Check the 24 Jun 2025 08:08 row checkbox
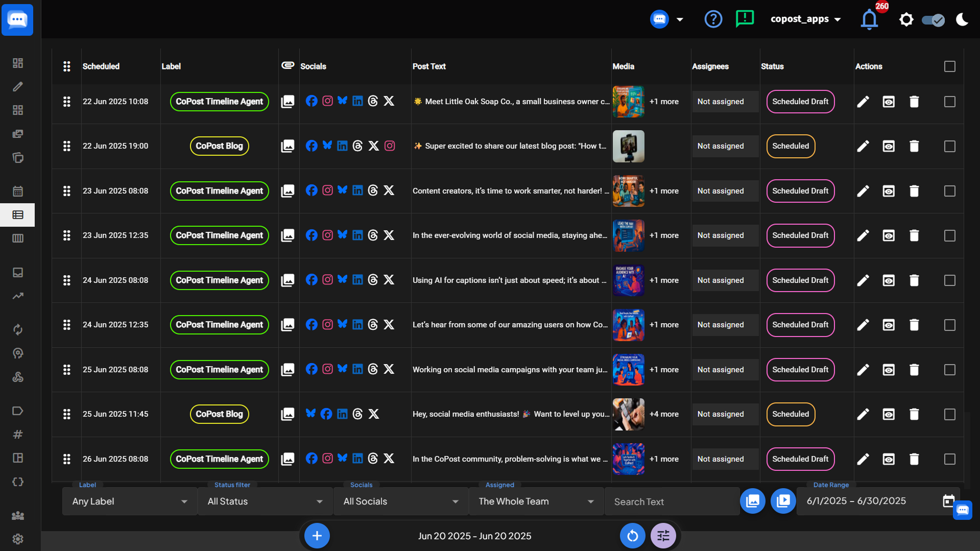The image size is (980, 551). 949,280
